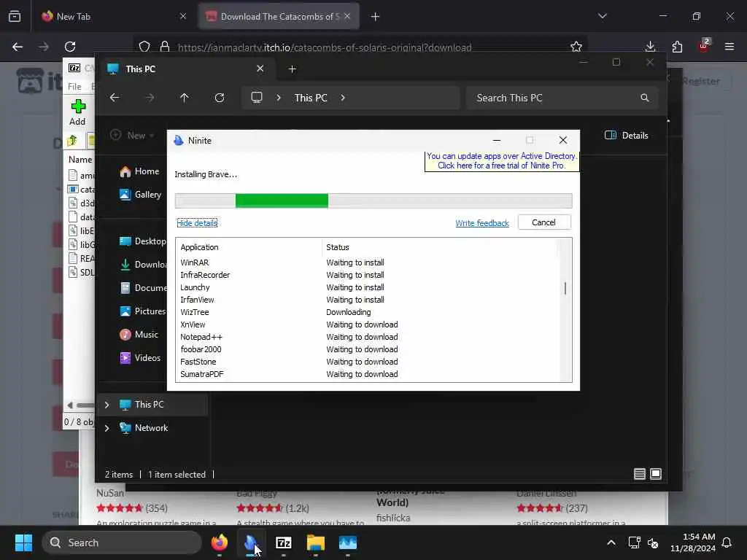Open Home in Explorer sidebar
The height and width of the screenshot is (560, 747).
pos(140,171)
